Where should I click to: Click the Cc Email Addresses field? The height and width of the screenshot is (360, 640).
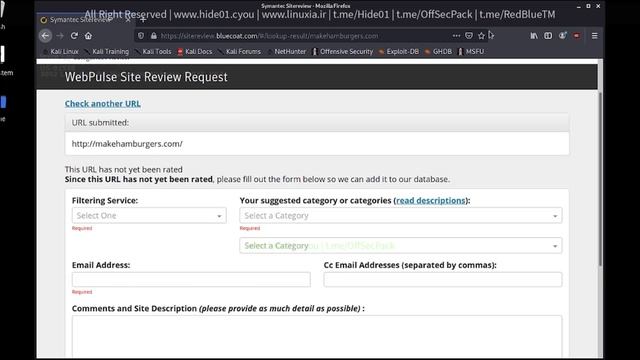pos(442,280)
